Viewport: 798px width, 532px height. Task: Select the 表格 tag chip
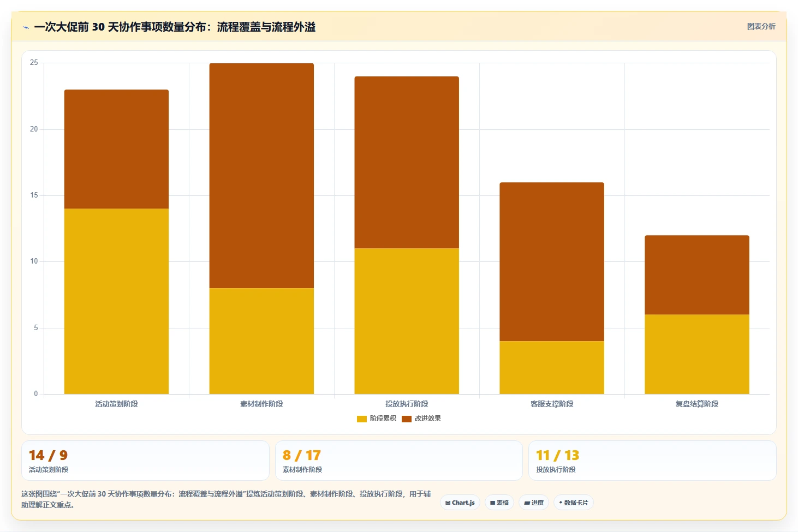pos(499,503)
